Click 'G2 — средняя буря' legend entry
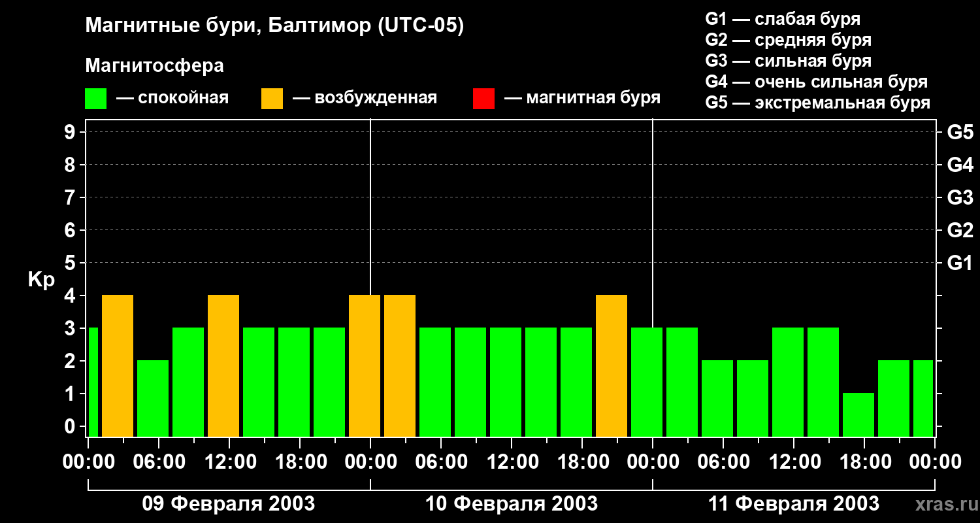The height and width of the screenshot is (523, 980). 788,40
